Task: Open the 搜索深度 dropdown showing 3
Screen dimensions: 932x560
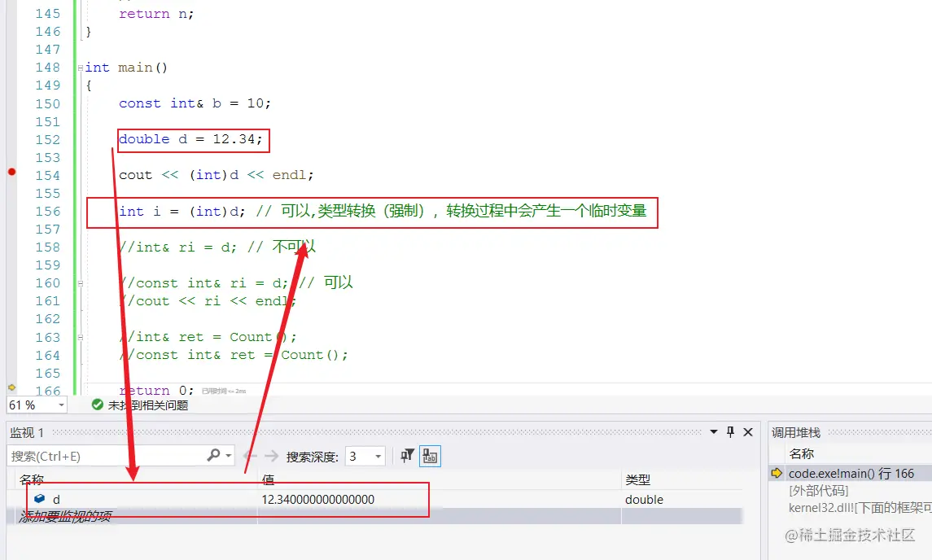Action: (378, 457)
